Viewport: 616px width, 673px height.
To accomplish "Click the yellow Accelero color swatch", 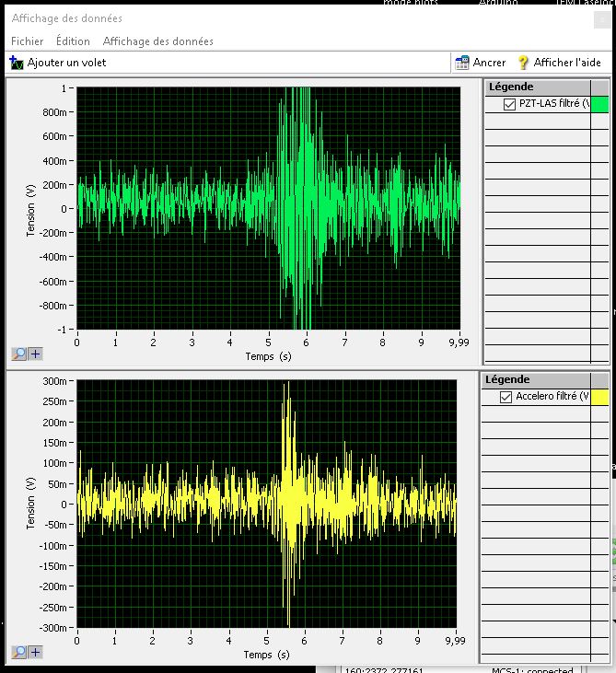I will coord(599,397).
